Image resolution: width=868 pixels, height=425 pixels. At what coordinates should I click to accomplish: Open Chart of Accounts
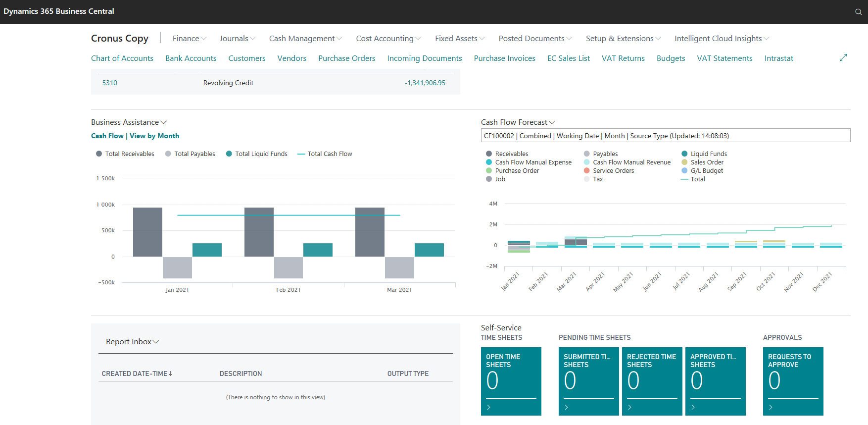[122, 58]
